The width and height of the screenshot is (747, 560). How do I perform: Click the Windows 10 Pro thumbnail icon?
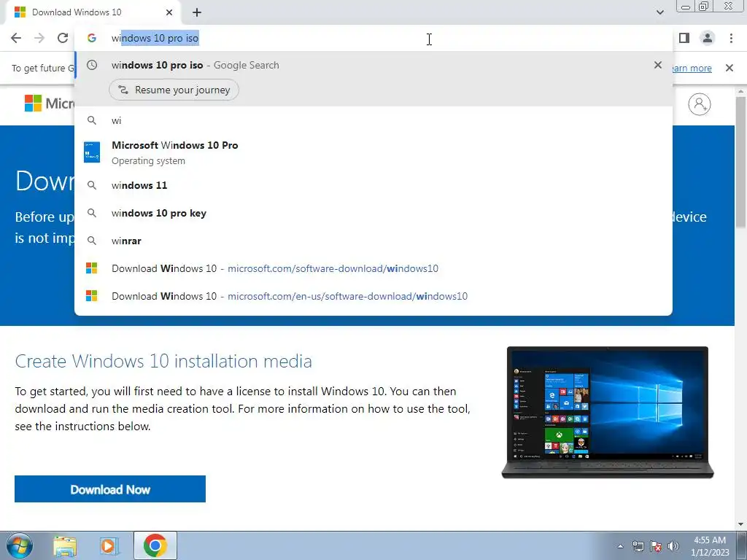92,152
